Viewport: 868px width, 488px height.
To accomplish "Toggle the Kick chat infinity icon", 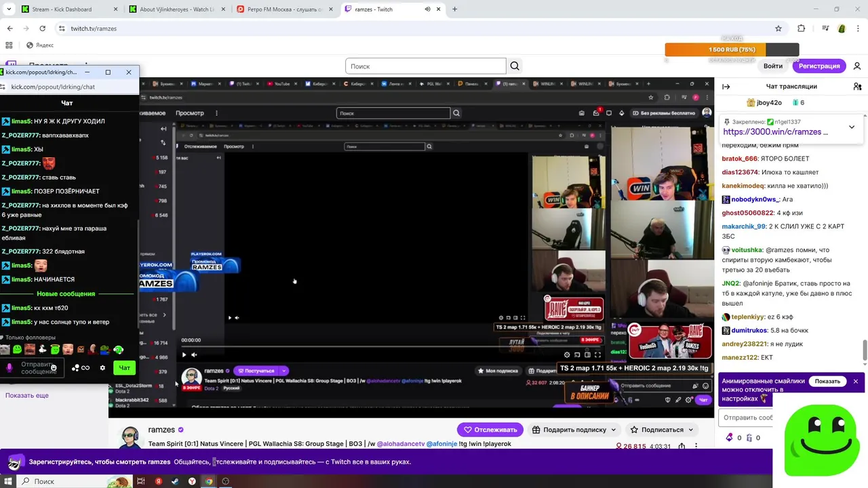I will click(x=85, y=368).
